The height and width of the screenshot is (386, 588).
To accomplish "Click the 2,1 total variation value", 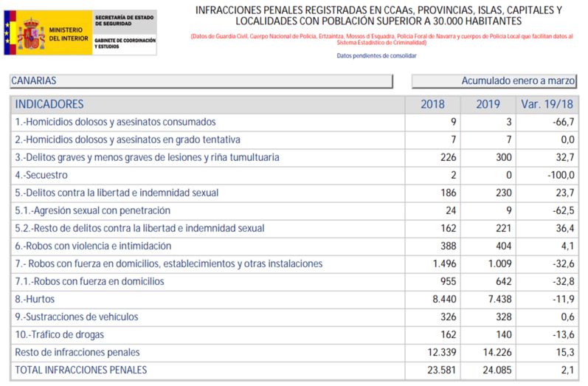I will (568, 371).
